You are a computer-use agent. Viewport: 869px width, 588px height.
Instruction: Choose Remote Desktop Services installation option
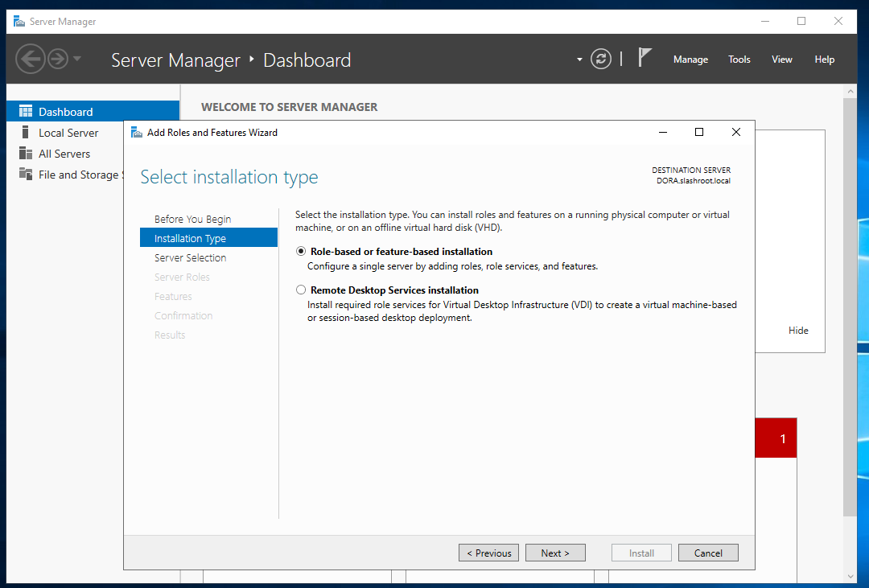(x=301, y=290)
